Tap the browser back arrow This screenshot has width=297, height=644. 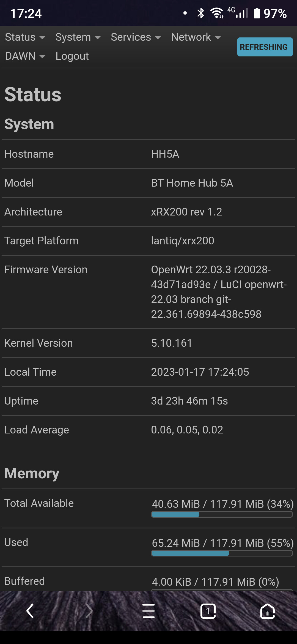coord(30,611)
